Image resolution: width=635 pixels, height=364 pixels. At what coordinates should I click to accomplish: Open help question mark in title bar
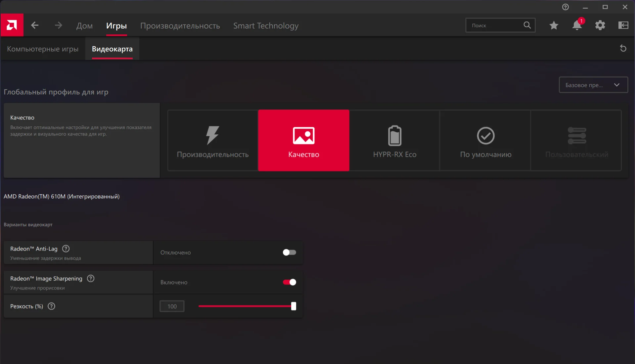pyautogui.click(x=565, y=7)
